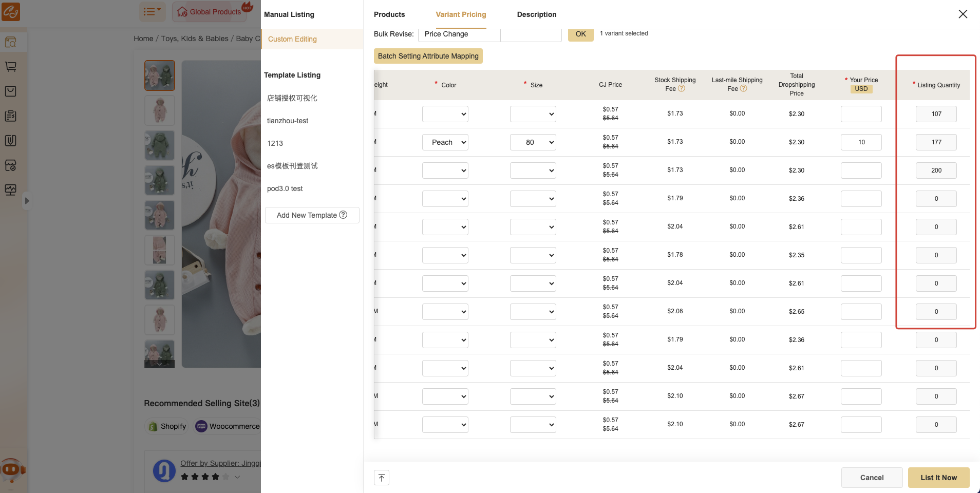Open the Peach color dropdown
The image size is (980, 493).
tap(445, 142)
